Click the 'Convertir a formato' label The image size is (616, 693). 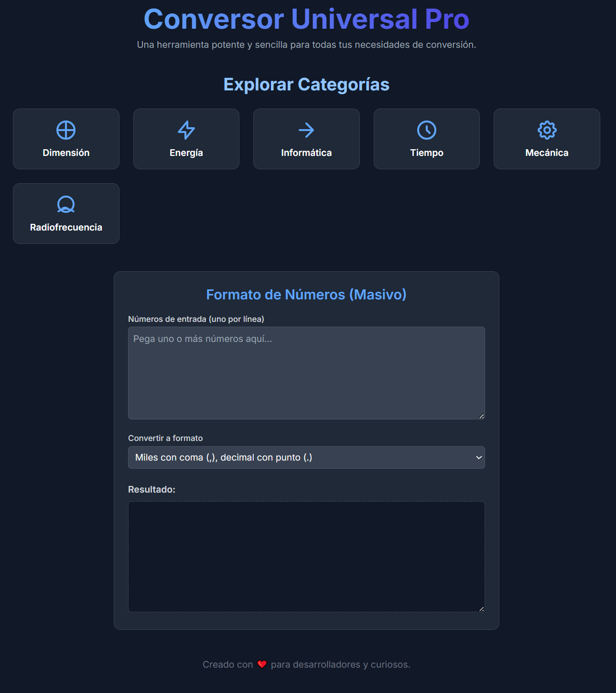click(x=165, y=438)
